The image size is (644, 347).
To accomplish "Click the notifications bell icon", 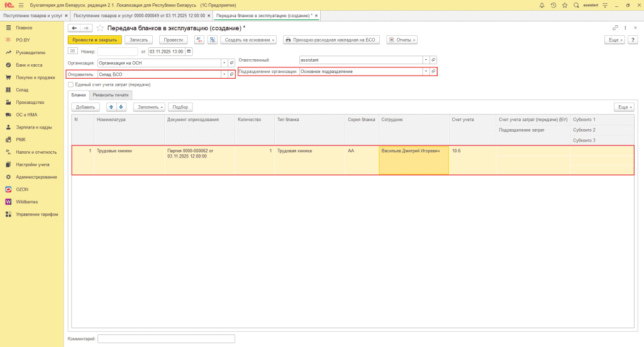I will point(542,5).
